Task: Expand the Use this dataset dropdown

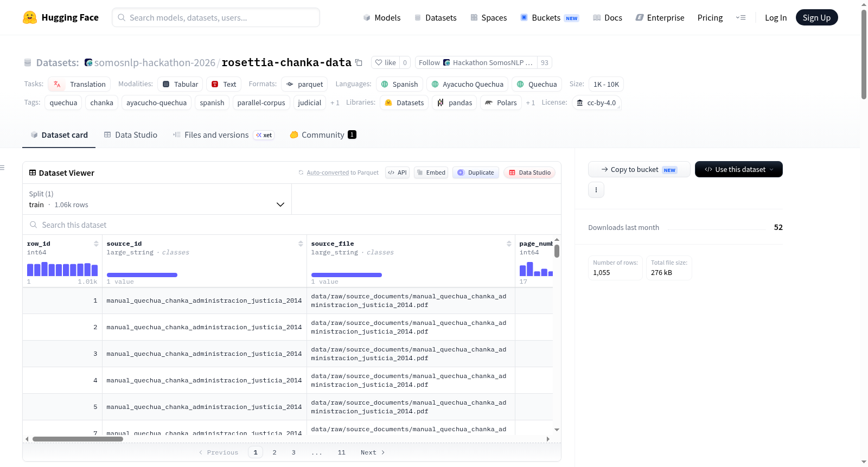Action: (x=739, y=169)
